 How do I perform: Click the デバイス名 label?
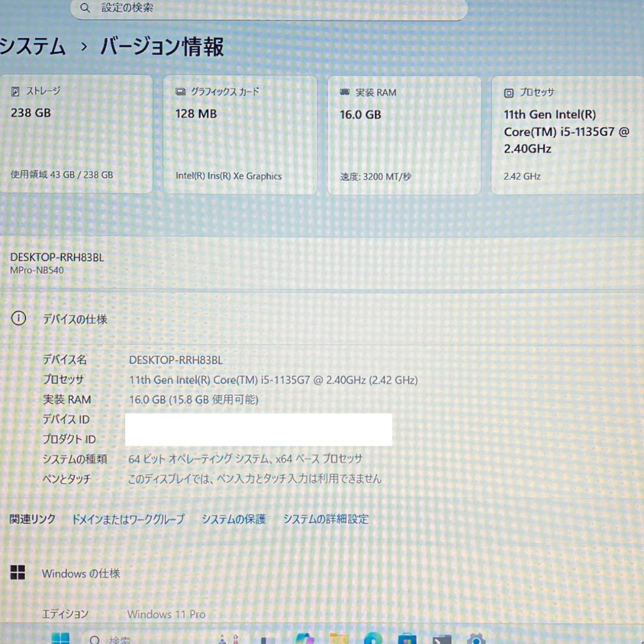[65, 360]
